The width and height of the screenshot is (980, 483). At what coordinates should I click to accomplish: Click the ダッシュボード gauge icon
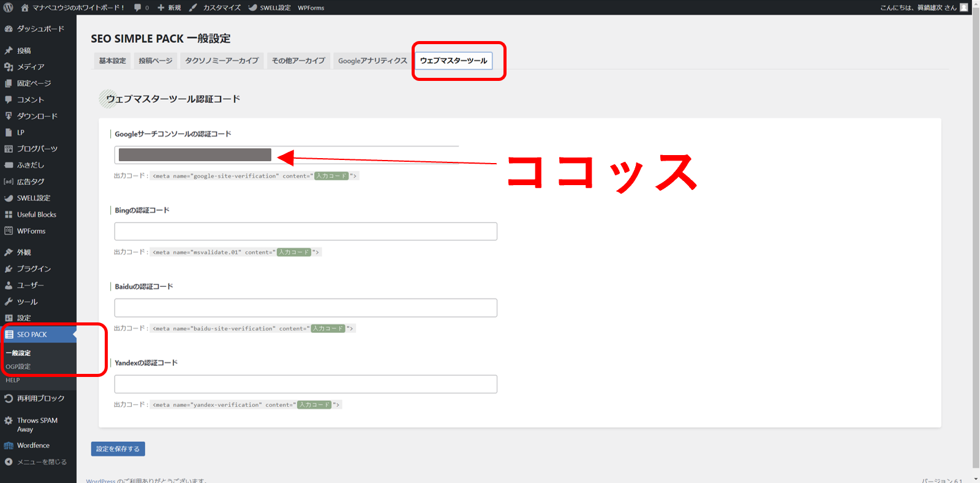tap(9, 29)
